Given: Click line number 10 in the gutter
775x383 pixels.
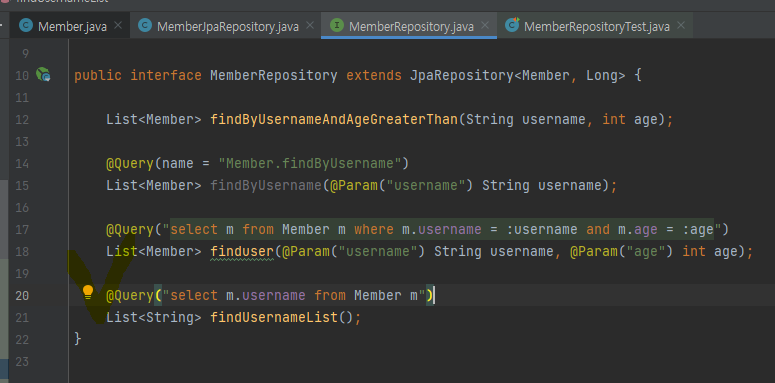Looking at the screenshot, I should click(x=22, y=76).
